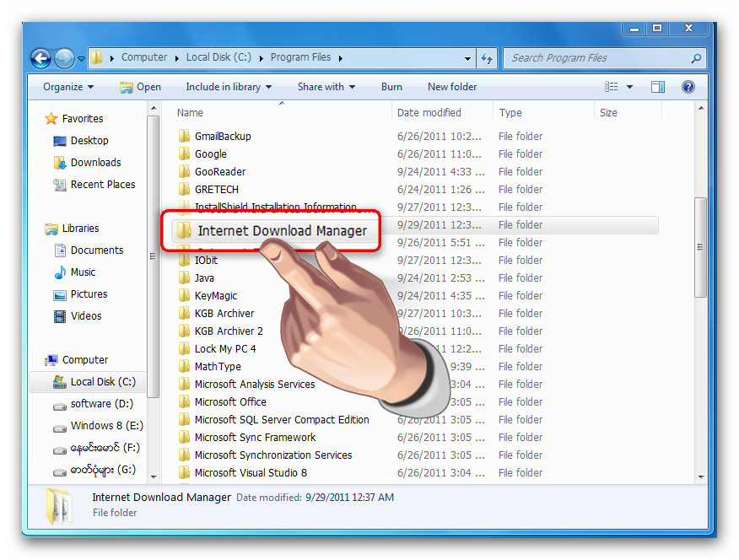Select the Microsoft Sync Framework folder
739x560 pixels.
247,438
